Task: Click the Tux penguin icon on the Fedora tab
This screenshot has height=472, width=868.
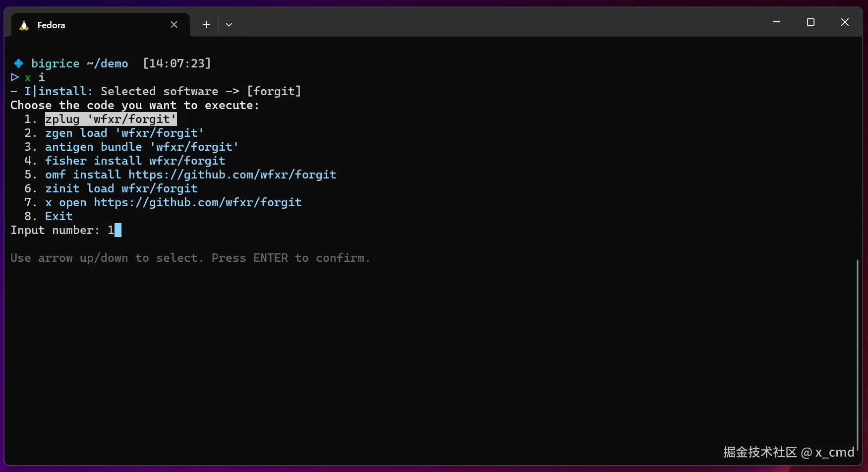Action: 23,25
